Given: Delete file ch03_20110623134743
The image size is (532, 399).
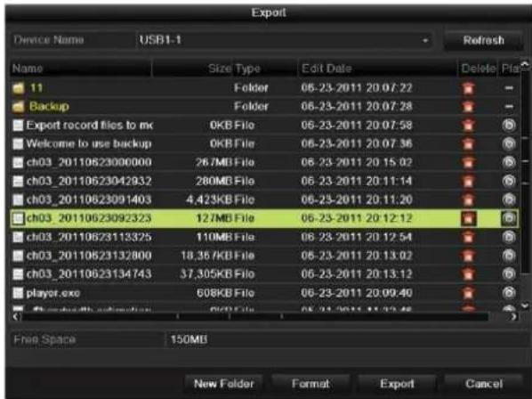Looking at the screenshot, I should click(468, 274).
